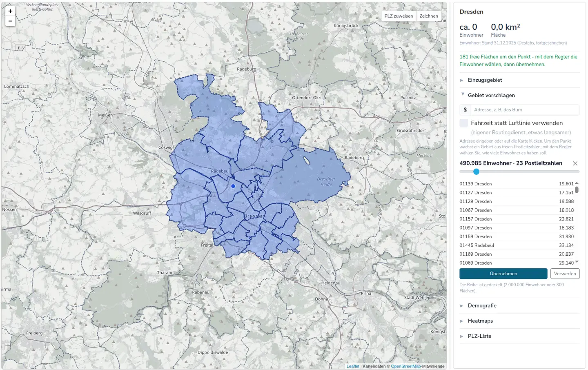The width and height of the screenshot is (588, 370).
Task: Select row 01067 Dresden
Action: (517, 210)
